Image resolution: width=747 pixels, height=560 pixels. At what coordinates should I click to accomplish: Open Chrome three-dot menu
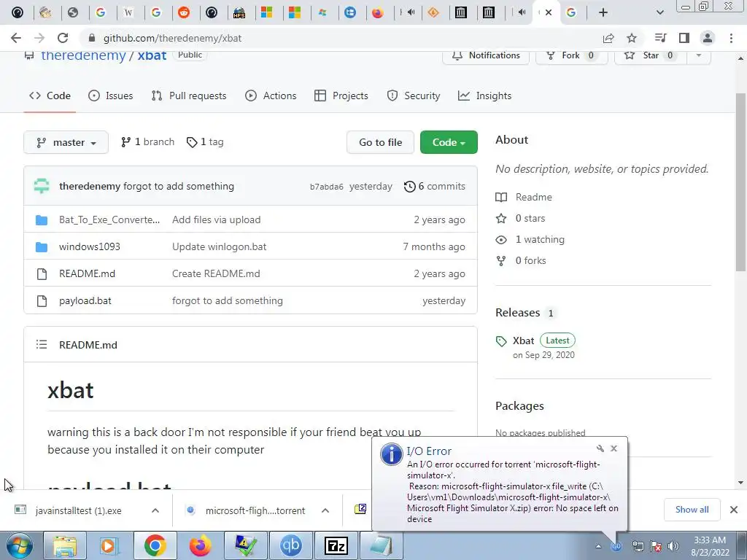pyautogui.click(x=731, y=38)
